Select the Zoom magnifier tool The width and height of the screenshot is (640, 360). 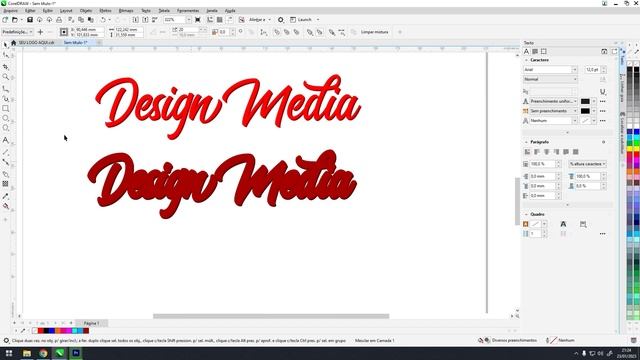coord(5,77)
